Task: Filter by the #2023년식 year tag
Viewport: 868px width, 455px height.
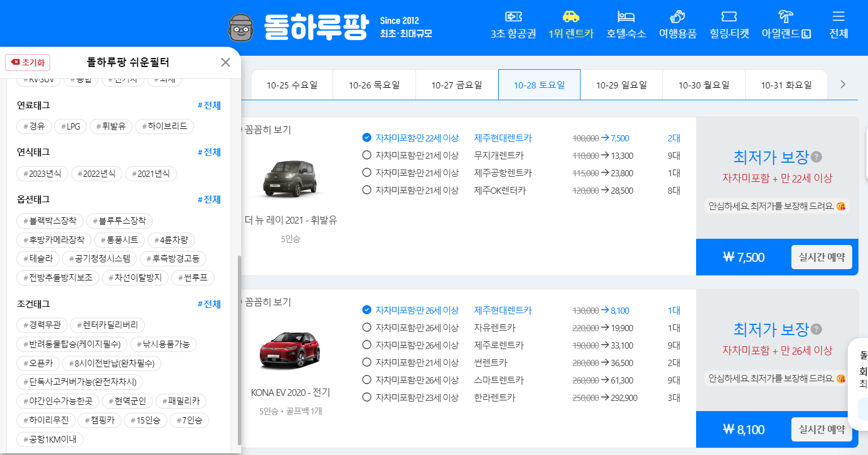Action: tap(42, 173)
